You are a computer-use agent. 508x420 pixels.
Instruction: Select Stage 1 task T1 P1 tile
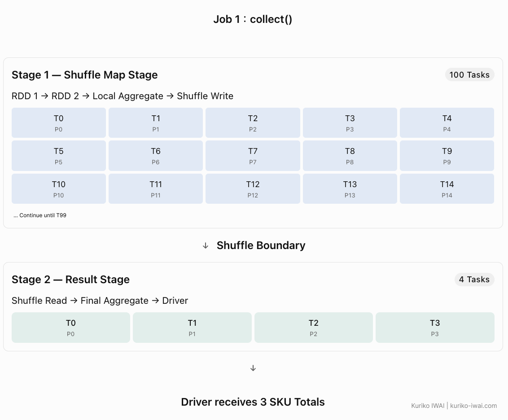click(x=156, y=123)
